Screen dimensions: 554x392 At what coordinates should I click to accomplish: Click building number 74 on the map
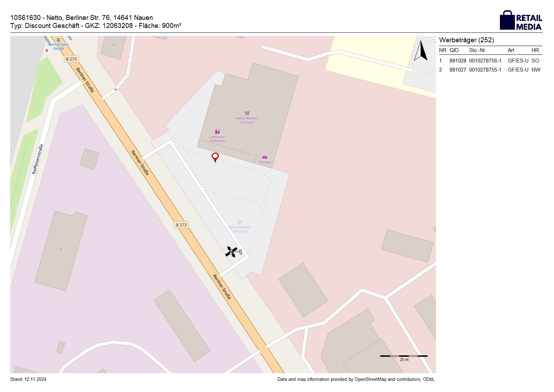113,45
